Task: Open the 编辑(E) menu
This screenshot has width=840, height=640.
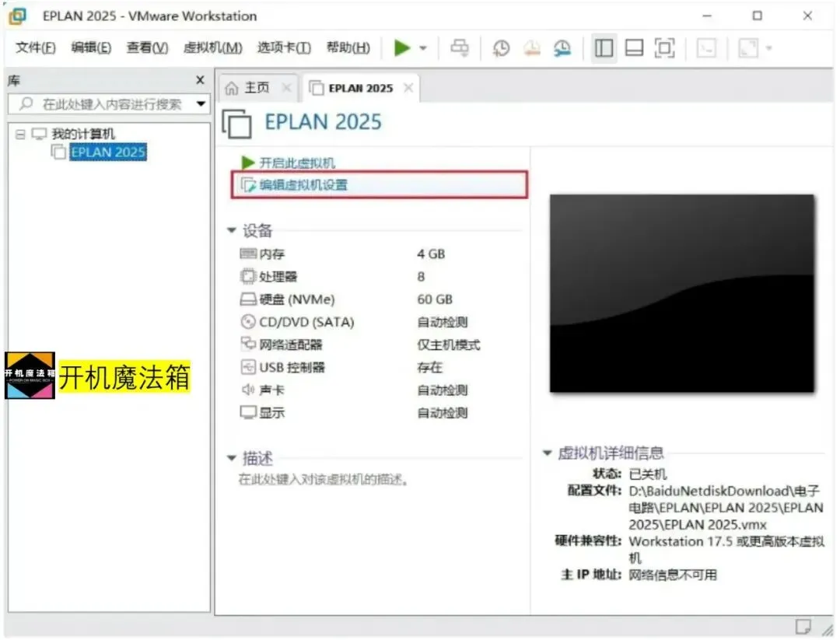Action: point(91,47)
